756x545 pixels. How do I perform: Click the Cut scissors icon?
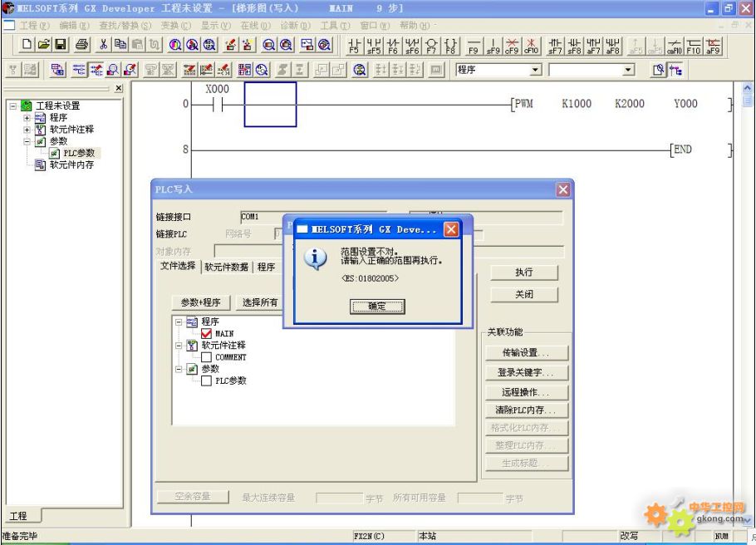[x=103, y=45]
